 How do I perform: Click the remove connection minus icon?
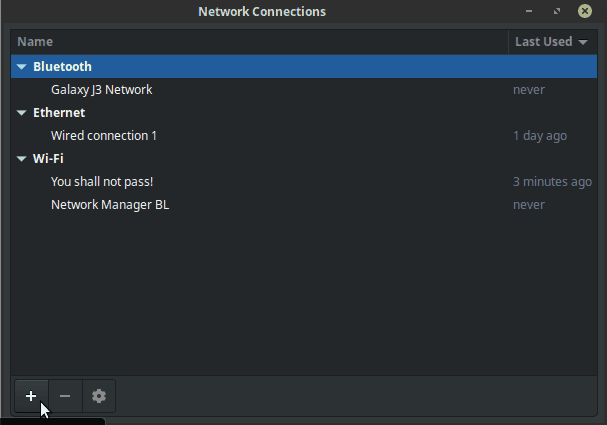coord(65,396)
